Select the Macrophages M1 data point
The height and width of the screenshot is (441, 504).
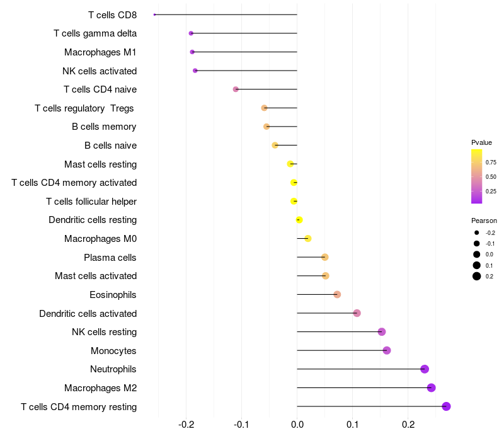192,52
